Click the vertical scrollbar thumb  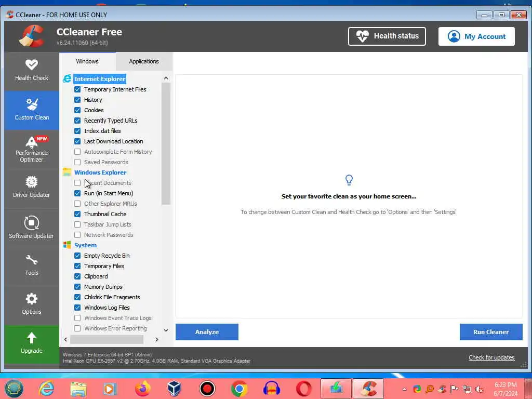[166, 144]
